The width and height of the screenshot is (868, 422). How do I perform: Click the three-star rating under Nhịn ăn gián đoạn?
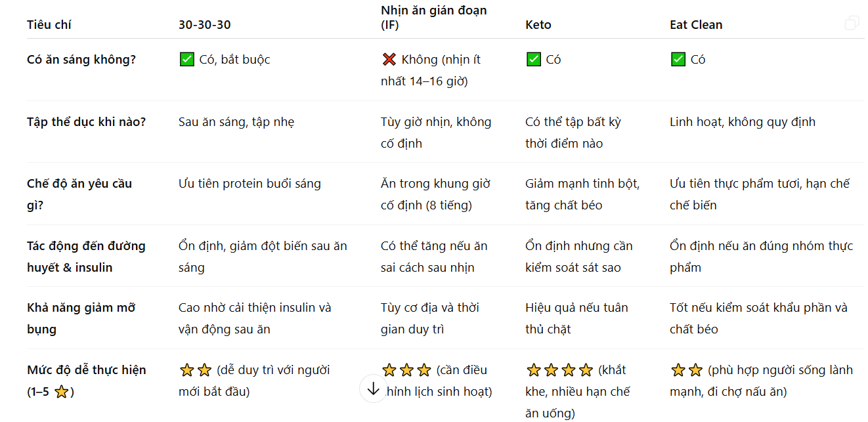point(406,371)
